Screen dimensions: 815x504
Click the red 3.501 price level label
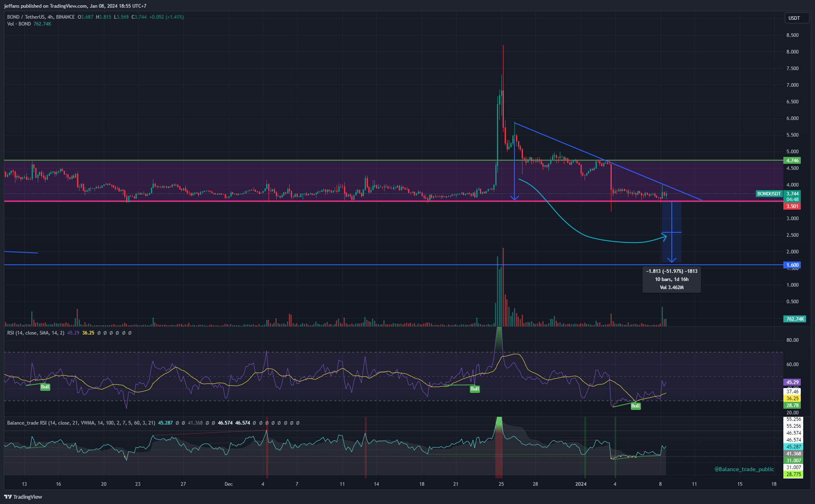[792, 206]
